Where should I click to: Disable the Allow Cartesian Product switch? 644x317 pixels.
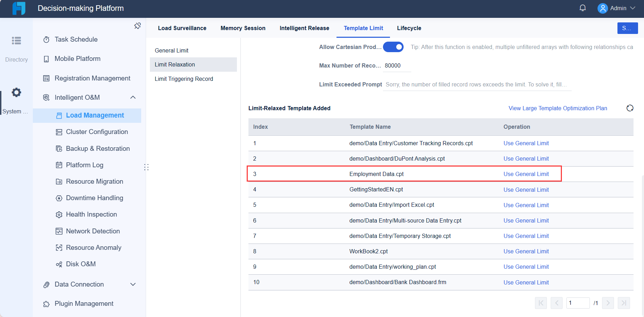coord(393,47)
